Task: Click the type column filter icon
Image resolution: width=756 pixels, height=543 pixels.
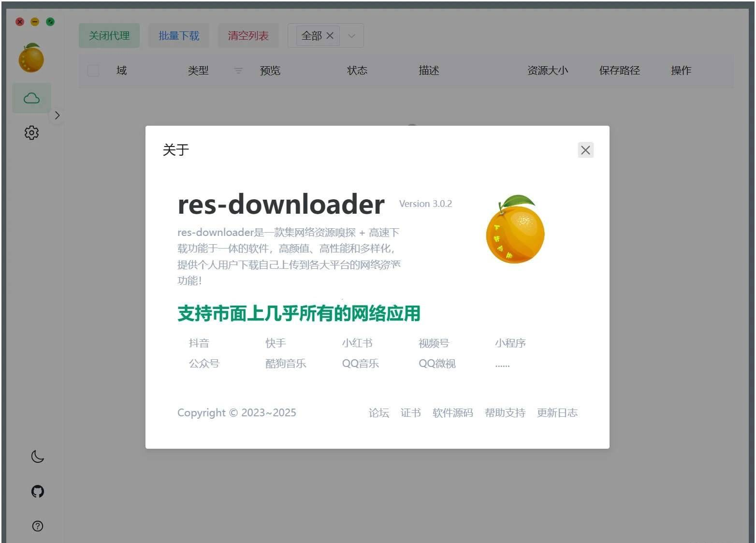Action: [x=238, y=71]
